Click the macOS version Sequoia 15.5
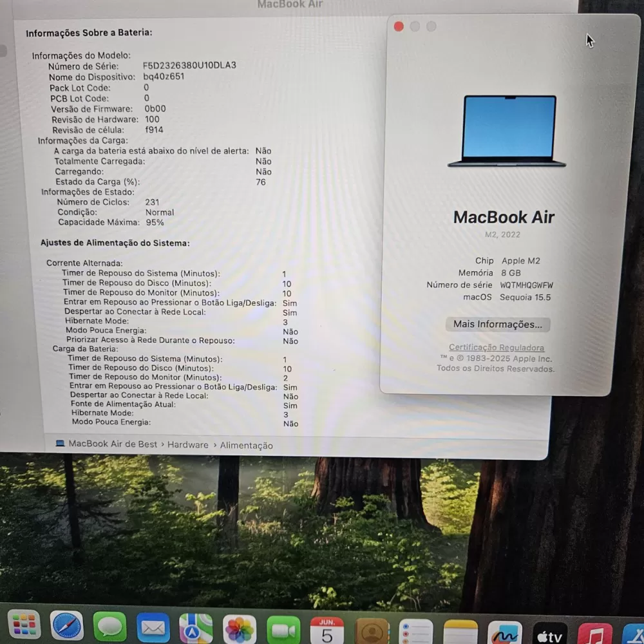 525,298
